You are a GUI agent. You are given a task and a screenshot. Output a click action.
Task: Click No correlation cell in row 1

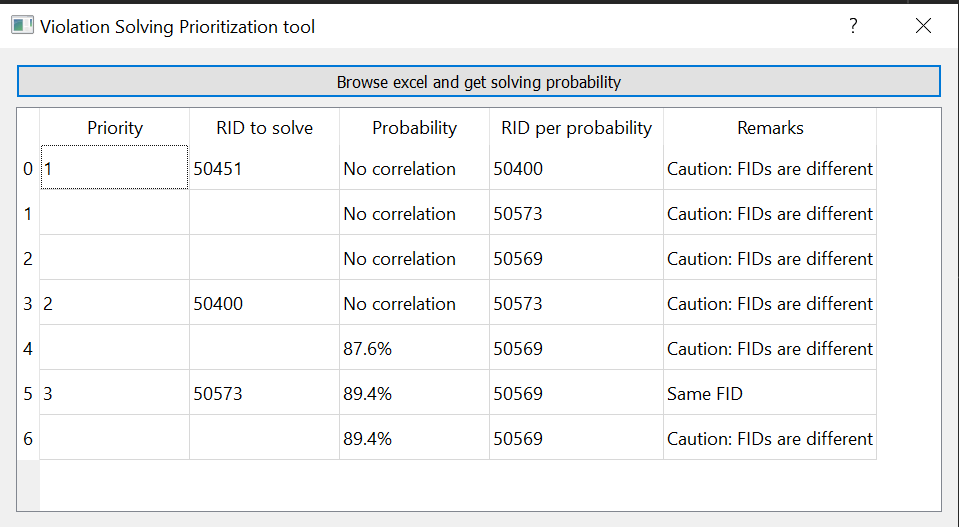[414, 213]
